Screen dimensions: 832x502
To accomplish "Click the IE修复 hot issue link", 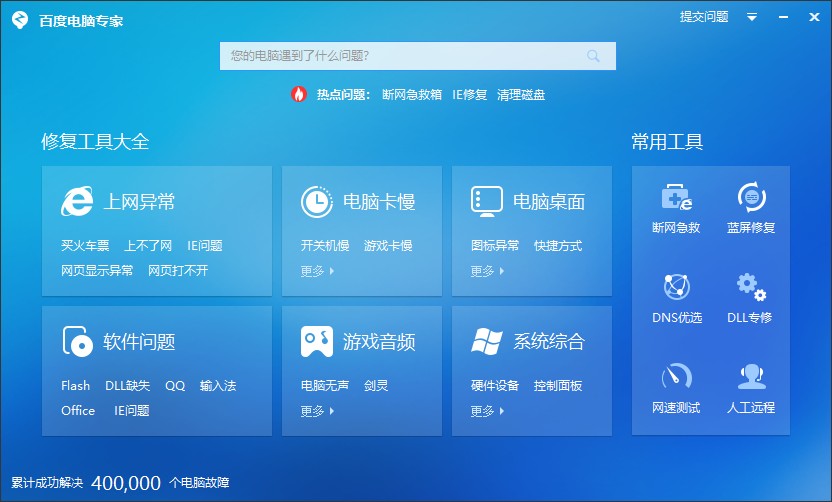I will 470,94.
